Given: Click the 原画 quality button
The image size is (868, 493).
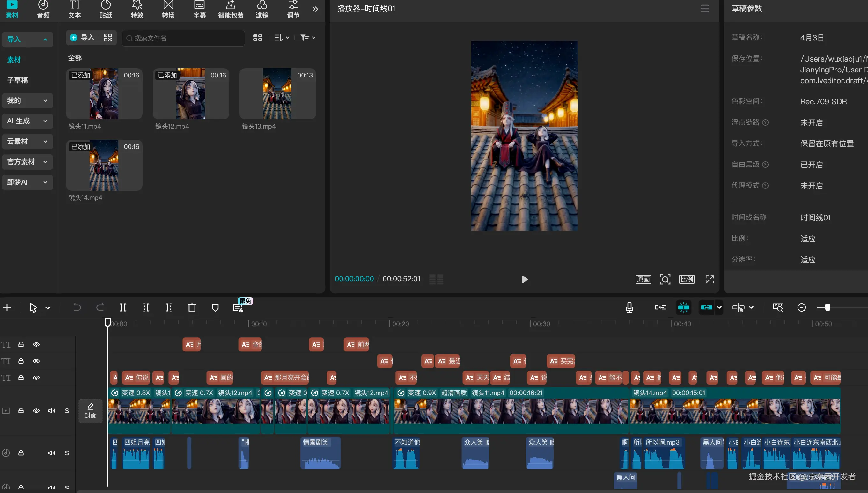Looking at the screenshot, I should tap(643, 279).
